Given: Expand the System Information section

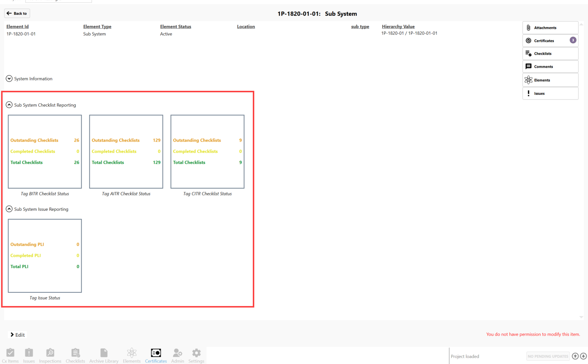Looking at the screenshot, I should coord(9,79).
